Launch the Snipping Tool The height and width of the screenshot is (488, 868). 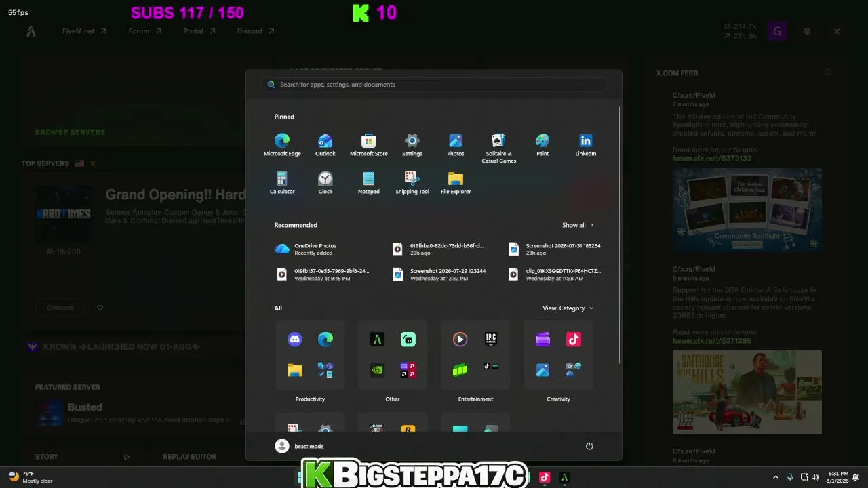[412, 183]
